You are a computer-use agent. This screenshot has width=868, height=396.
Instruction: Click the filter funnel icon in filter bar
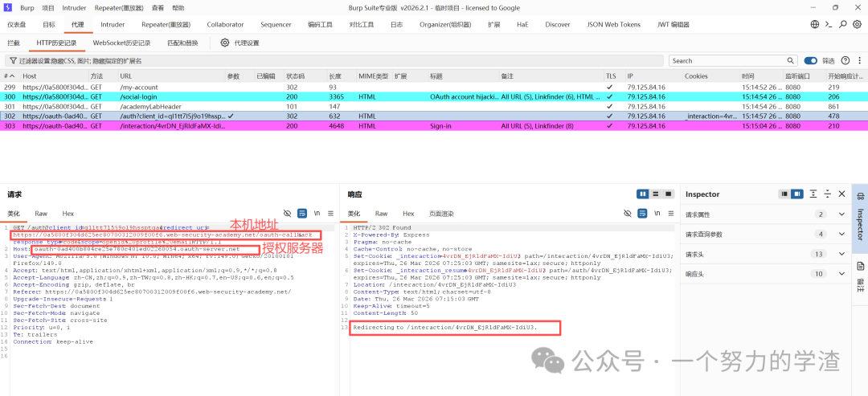[x=13, y=61]
